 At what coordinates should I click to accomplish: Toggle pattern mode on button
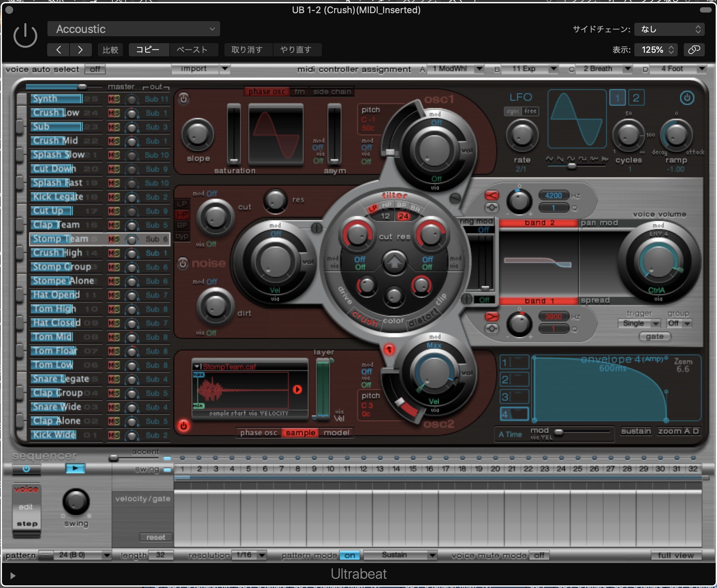[350, 555]
